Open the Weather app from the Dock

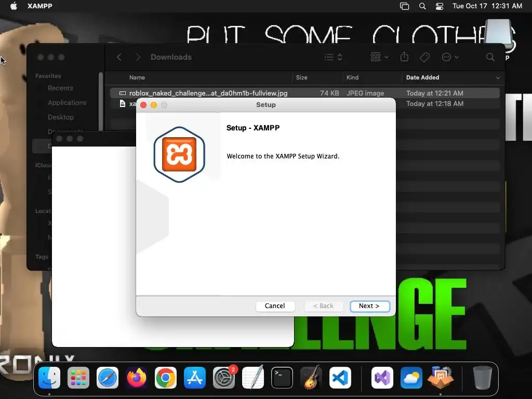(x=411, y=378)
